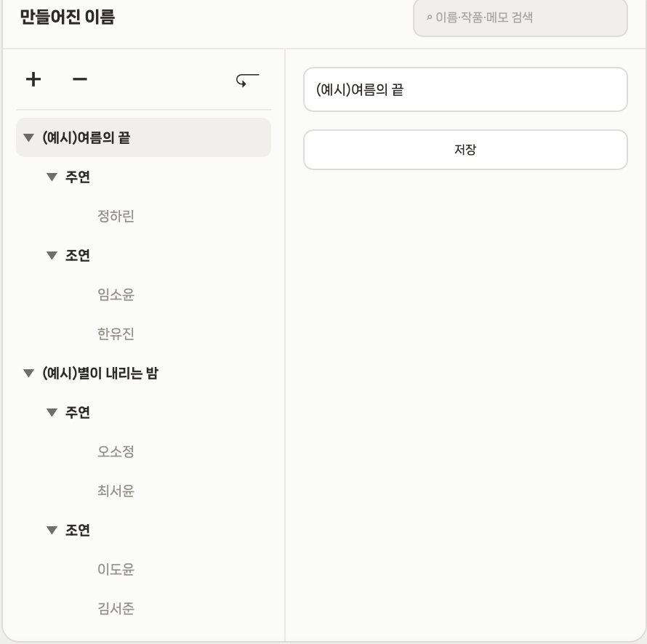Image resolution: width=647 pixels, height=644 pixels.
Task: Click the plus icon to add item
Action: [x=33, y=79]
